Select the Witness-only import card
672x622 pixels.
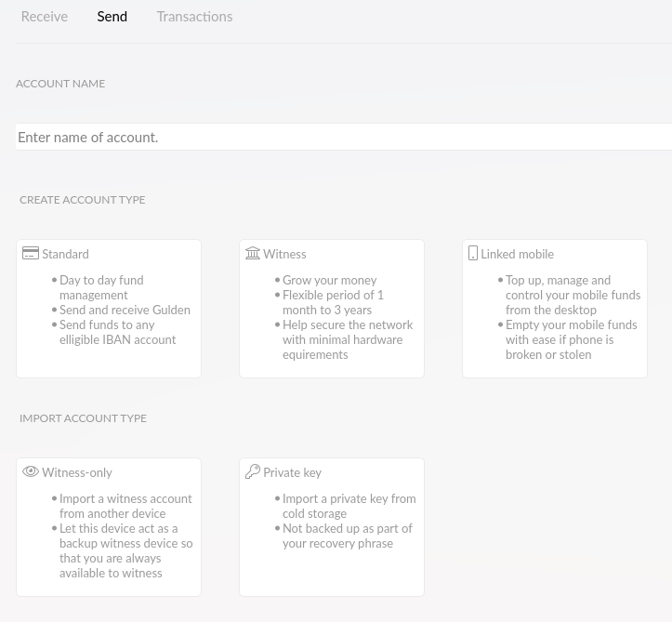click(109, 586)
